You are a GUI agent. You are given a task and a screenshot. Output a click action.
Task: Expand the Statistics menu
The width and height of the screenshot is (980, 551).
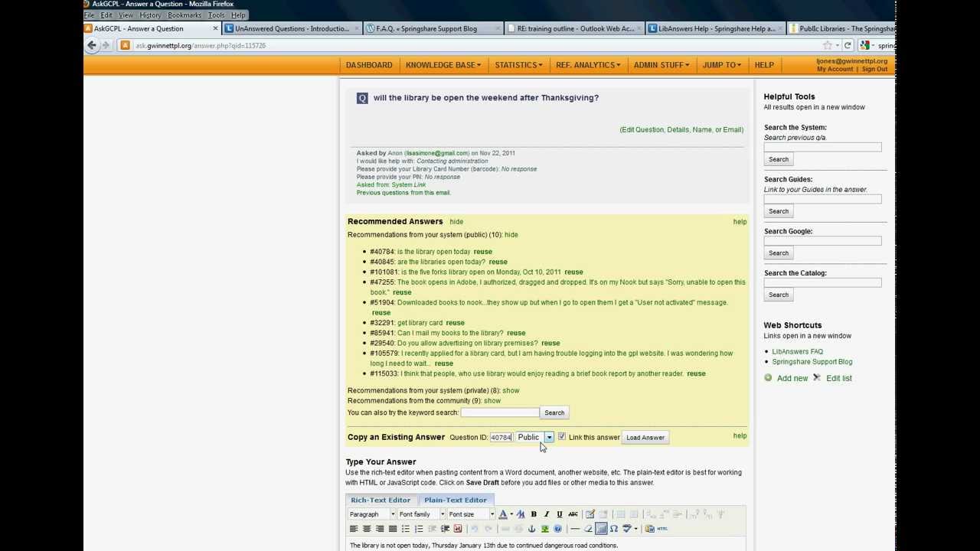pos(518,65)
